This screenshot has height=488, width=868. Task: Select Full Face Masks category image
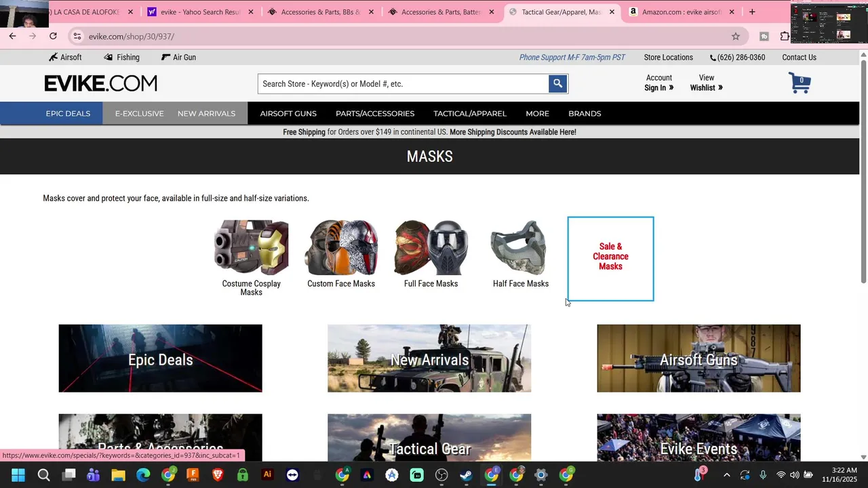(x=431, y=247)
